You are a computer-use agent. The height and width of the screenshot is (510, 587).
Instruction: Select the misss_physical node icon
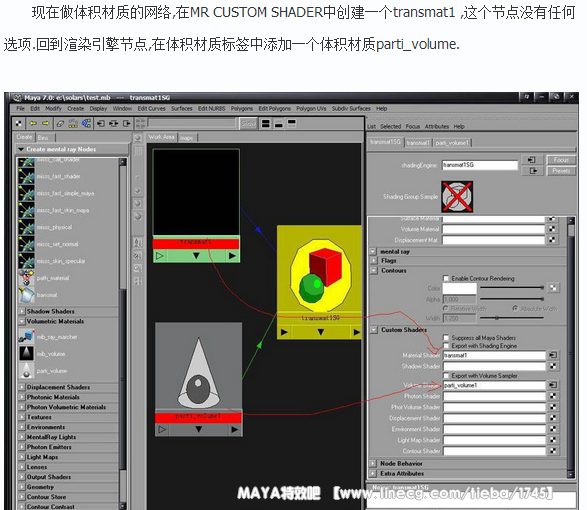point(26,227)
